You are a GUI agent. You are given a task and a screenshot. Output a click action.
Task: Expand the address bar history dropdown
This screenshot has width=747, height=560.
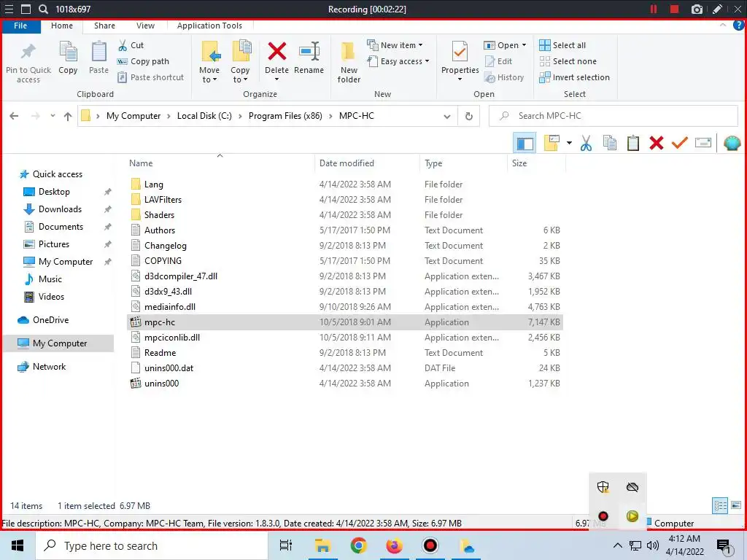[447, 116]
